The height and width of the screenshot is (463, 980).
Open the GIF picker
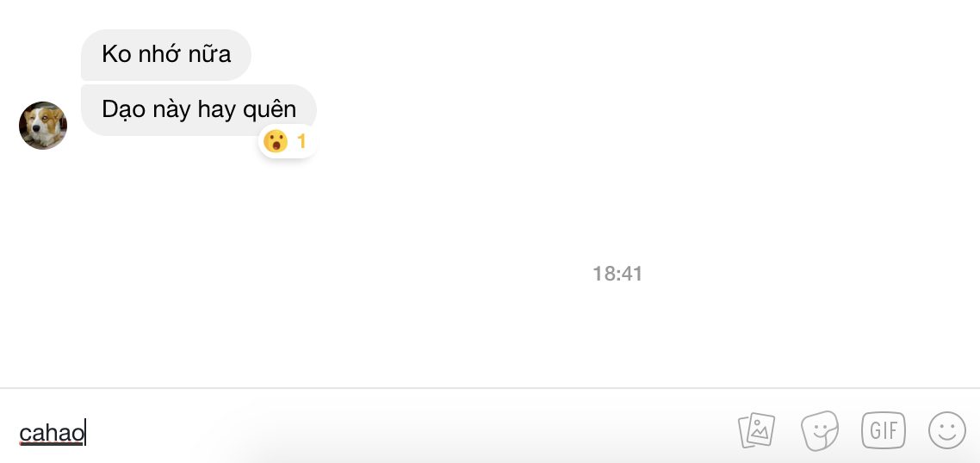point(884,430)
